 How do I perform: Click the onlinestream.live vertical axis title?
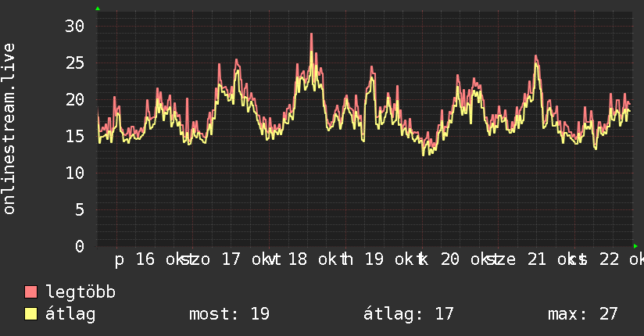coord(9,129)
